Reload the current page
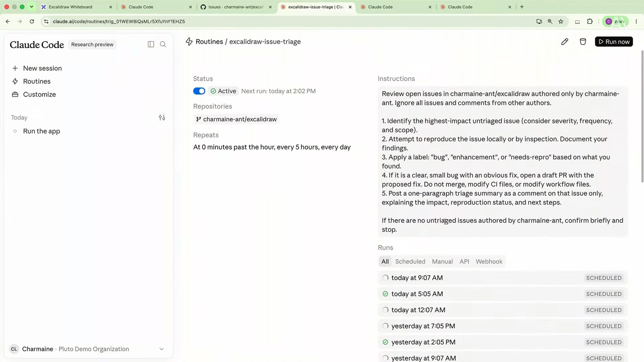The image size is (644, 362). click(x=32, y=21)
